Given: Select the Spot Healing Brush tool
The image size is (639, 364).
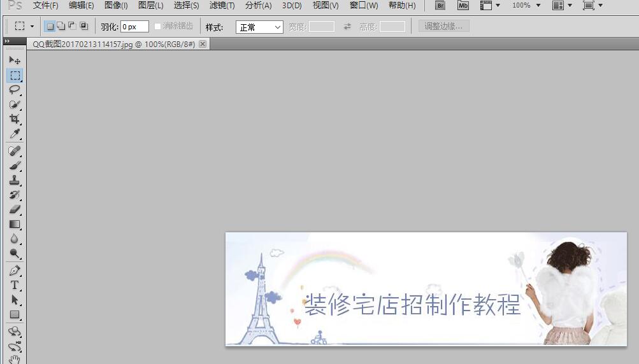Looking at the screenshot, I should pos(15,151).
